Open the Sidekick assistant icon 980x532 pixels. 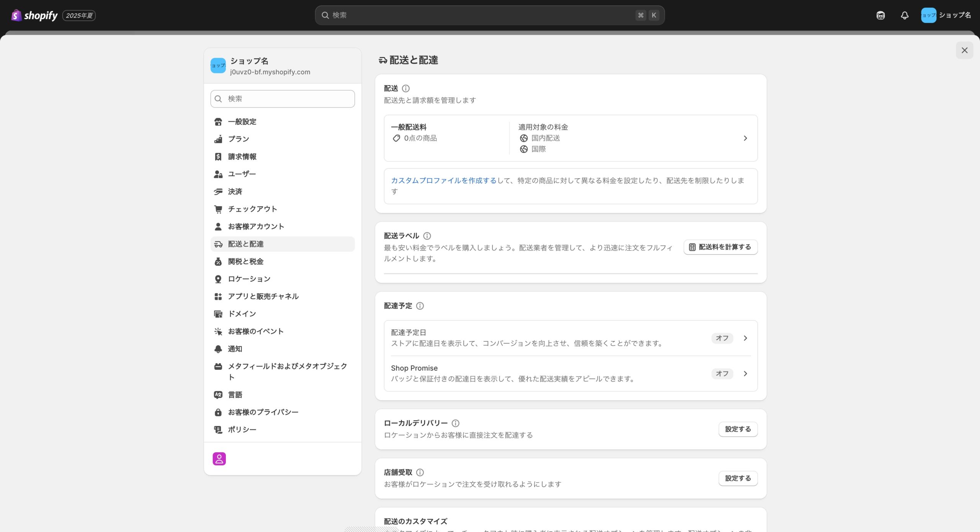[880, 15]
